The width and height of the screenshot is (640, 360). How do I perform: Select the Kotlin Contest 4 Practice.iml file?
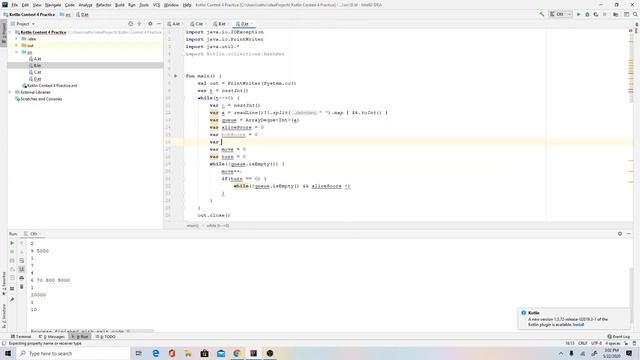(x=50, y=85)
